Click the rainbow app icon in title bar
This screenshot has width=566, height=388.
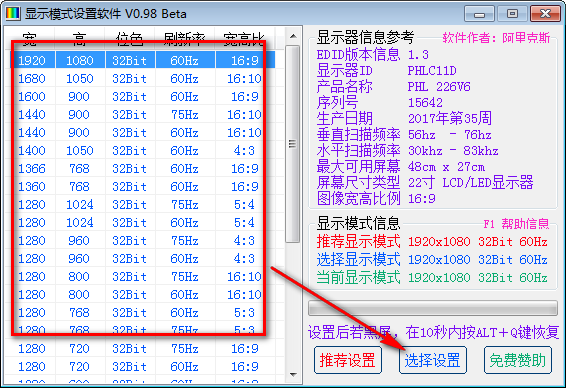[x=13, y=13]
